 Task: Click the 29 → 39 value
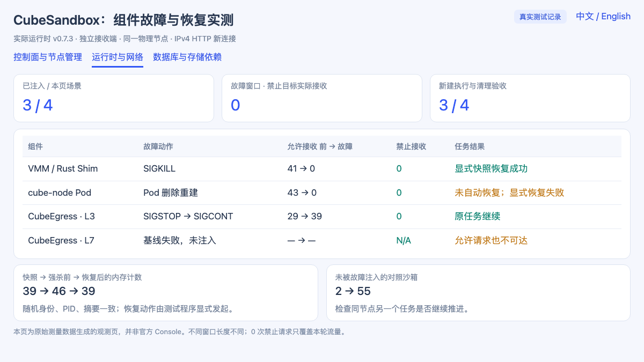pos(305,216)
